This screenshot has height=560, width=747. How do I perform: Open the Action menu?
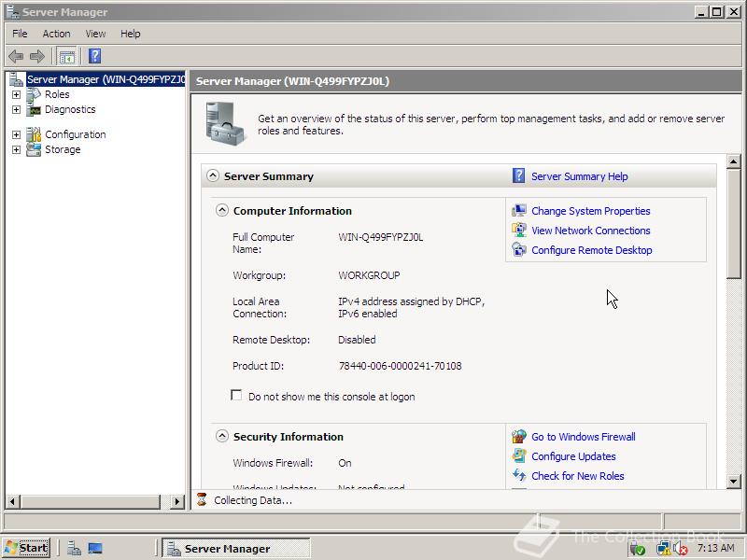coord(56,34)
